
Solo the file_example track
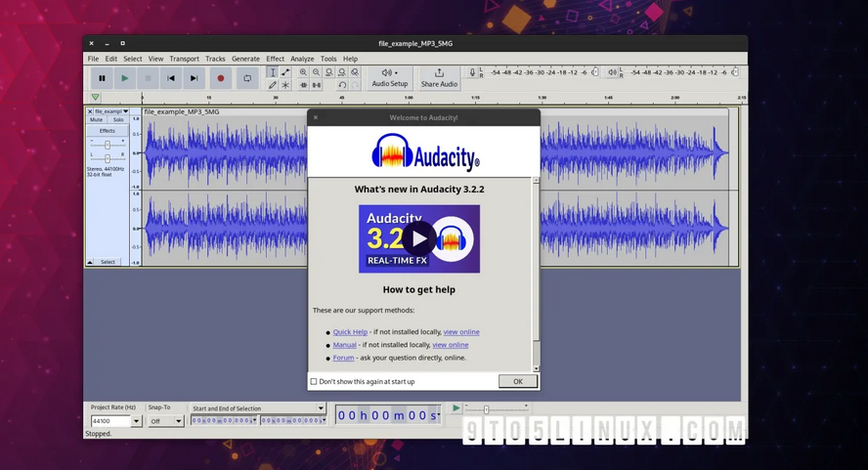(118, 119)
